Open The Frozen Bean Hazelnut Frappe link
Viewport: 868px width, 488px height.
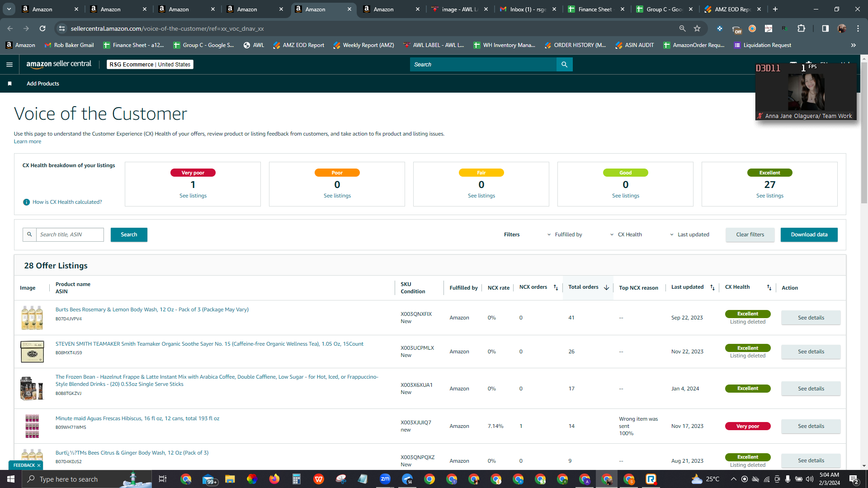[x=217, y=380]
